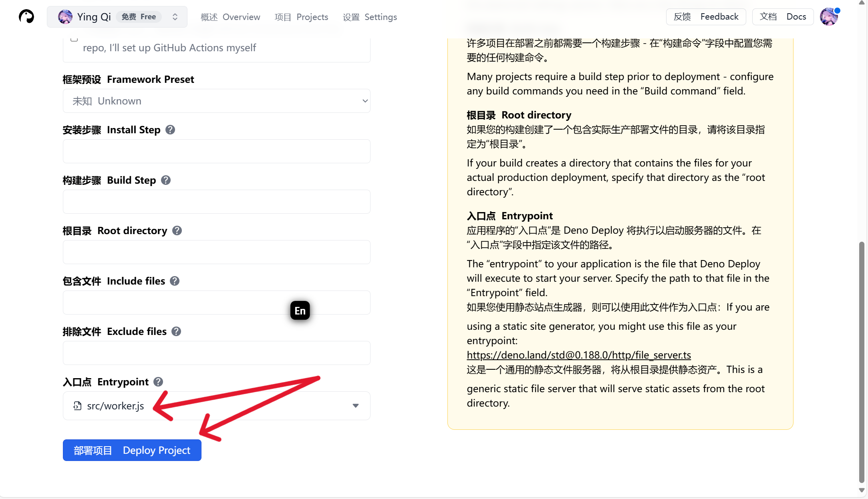868x499 pixels.
Task: Show help for Install Step
Action: pyautogui.click(x=170, y=130)
